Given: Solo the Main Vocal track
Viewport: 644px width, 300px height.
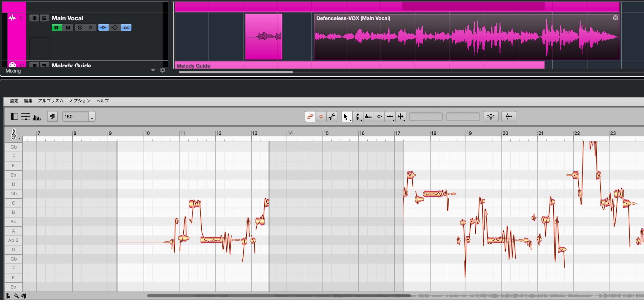Looking at the screenshot, I should pyautogui.click(x=44, y=18).
